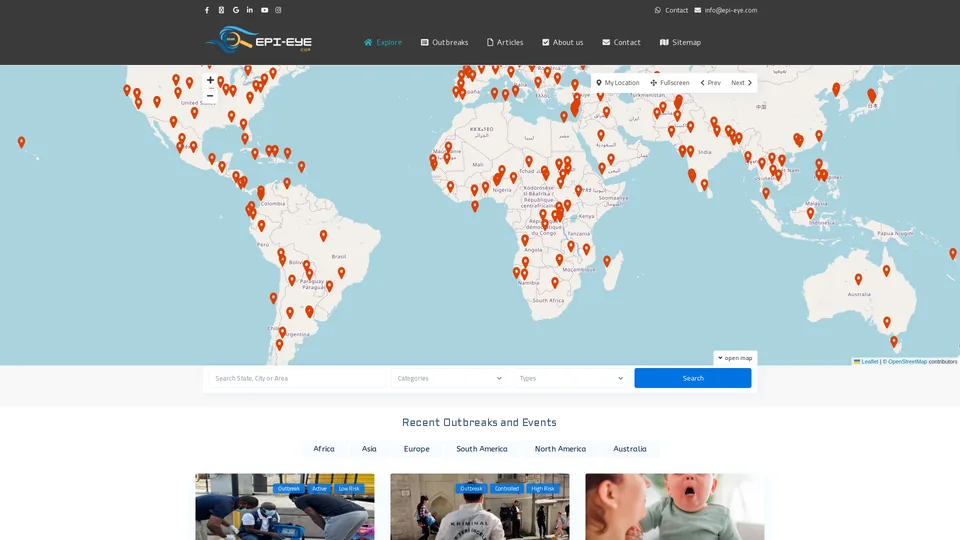Switch the map to Fullscreen
960x540 pixels.
coord(670,83)
